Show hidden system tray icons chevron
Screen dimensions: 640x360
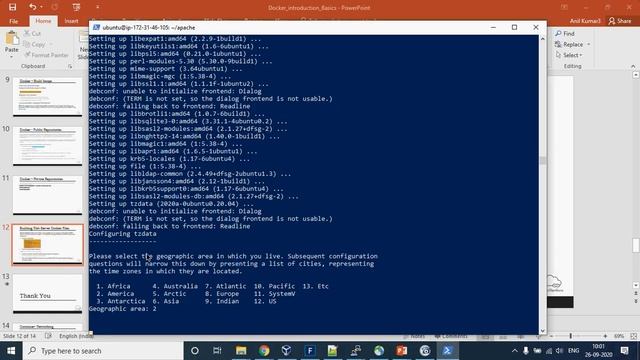click(515, 351)
